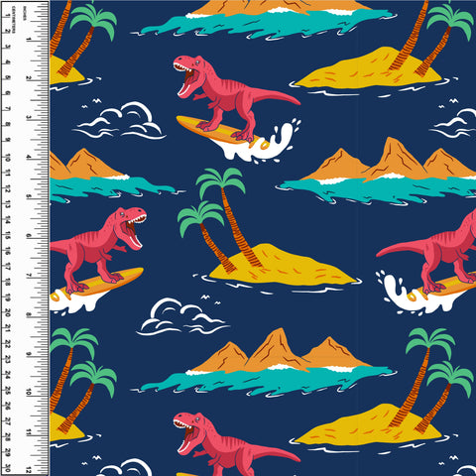Select the 12 inch mark on ruler
The width and height of the screenshot is (476, 476).
29,470
